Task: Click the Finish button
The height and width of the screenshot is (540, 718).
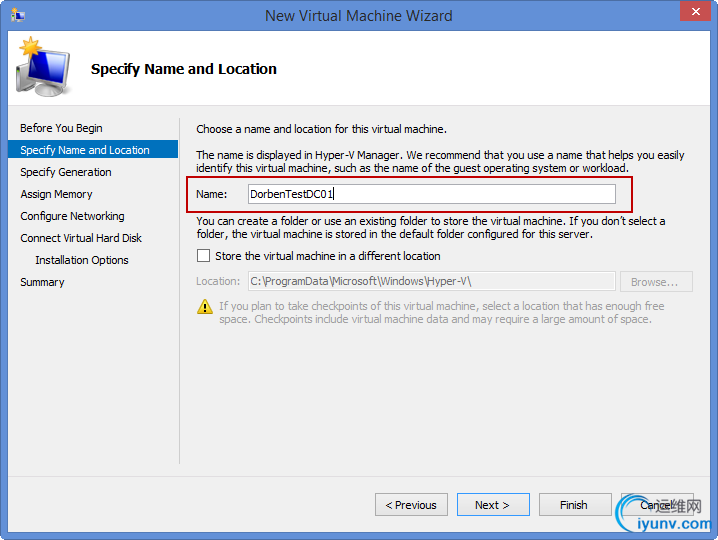Action: tap(575, 505)
